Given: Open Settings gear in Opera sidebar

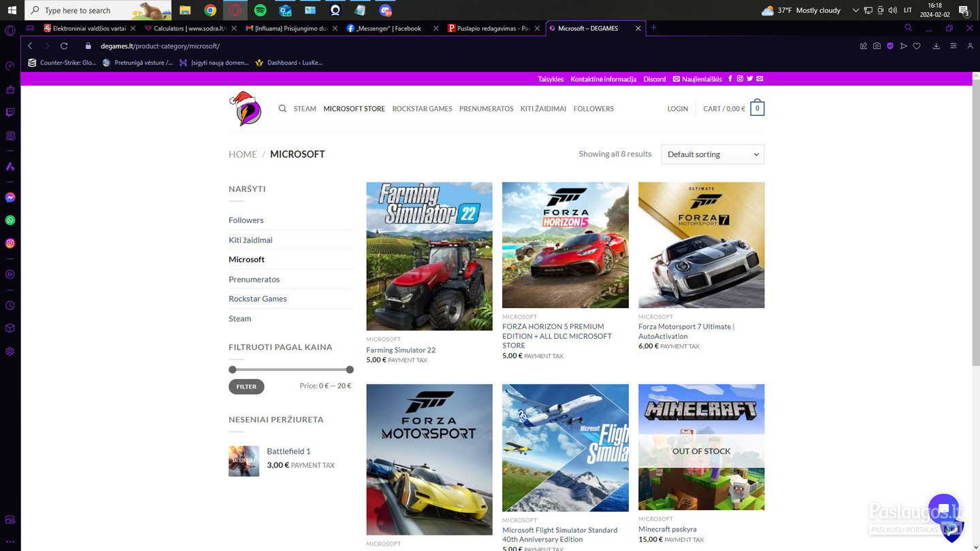Looking at the screenshot, I should tap(10, 352).
